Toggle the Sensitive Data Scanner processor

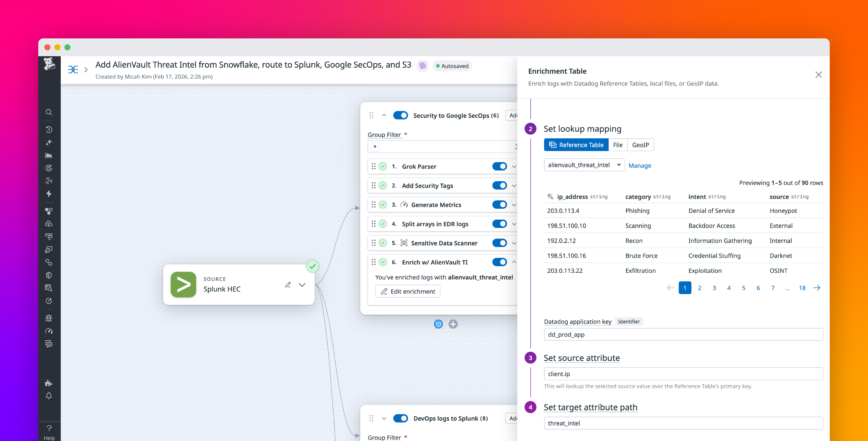point(499,243)
